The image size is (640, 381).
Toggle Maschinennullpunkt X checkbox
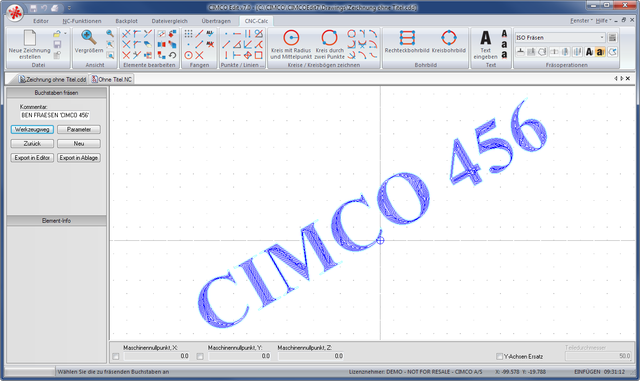coord(116,356)
